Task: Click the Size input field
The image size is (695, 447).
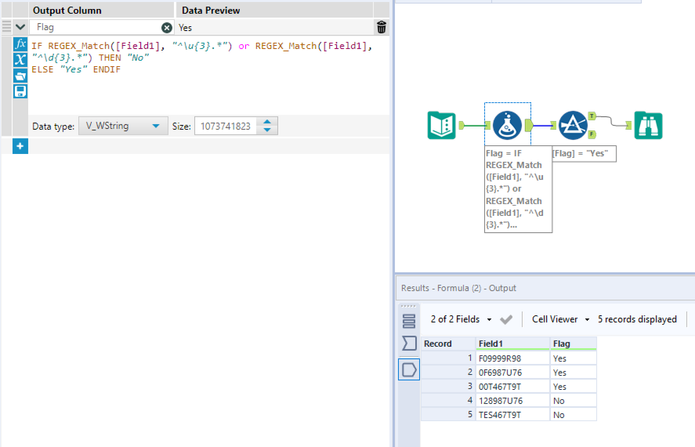Action: click(226, 126)
